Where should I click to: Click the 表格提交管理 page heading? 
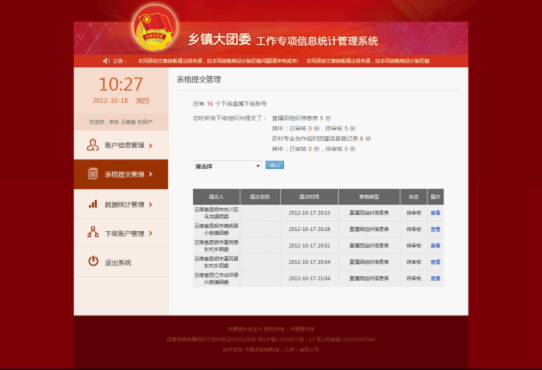point(199,80)
